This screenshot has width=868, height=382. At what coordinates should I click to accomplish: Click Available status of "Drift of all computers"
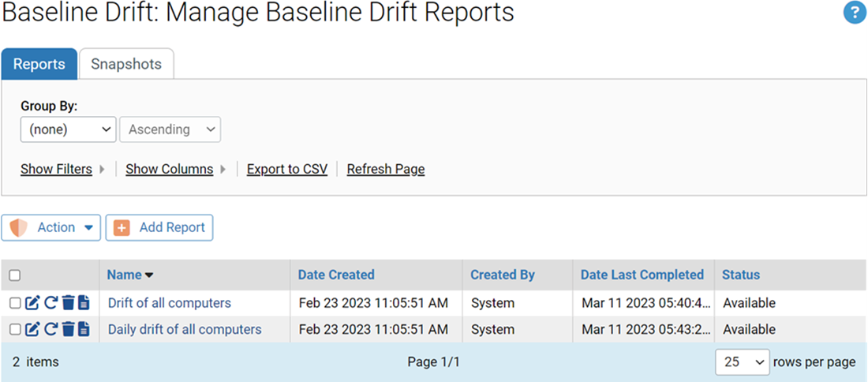point(749,303)
